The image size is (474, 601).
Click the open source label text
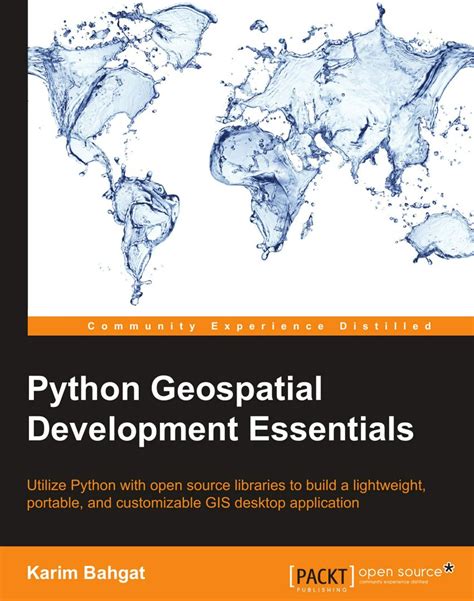click(400, 572)
